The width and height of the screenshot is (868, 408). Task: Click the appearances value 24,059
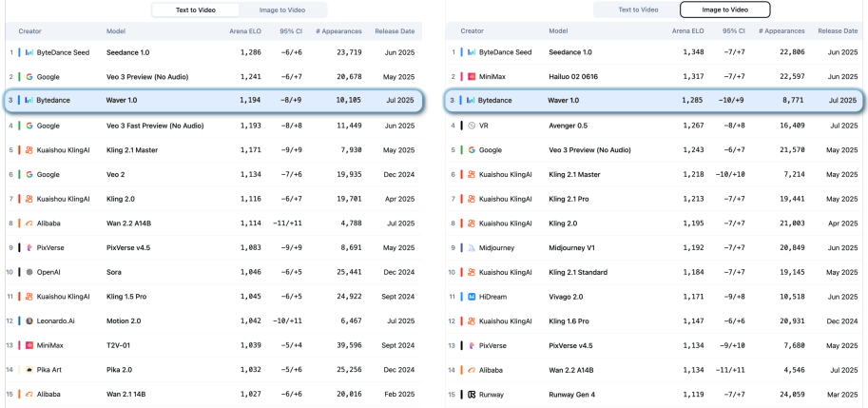[x=793, y=395]
